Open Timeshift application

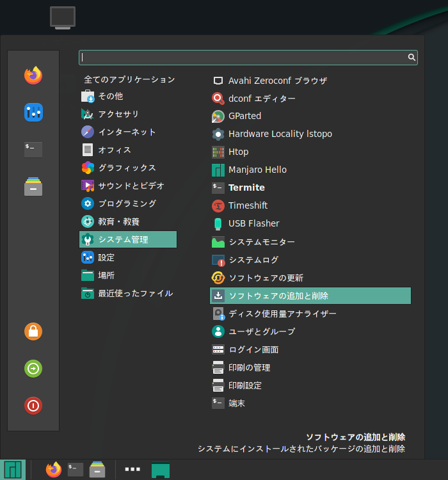coord(239,205)
